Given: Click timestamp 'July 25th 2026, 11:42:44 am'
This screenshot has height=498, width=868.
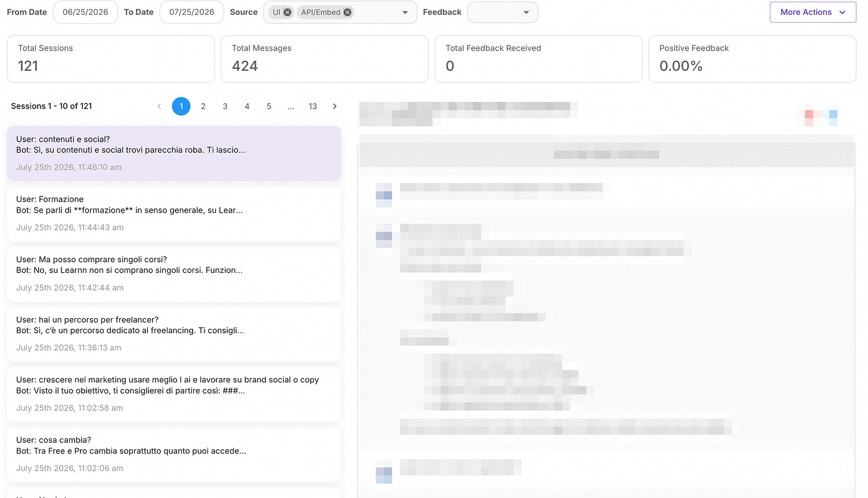Looking at the screenshot, I should click(x=70, y=288).
